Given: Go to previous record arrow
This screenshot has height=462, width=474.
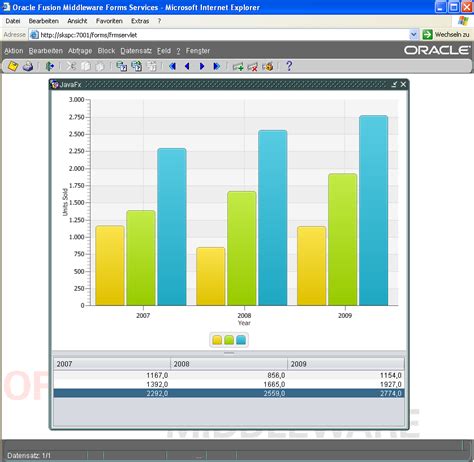Looking at the screenshot, I should pyautogui.click(x=187, y=66).
